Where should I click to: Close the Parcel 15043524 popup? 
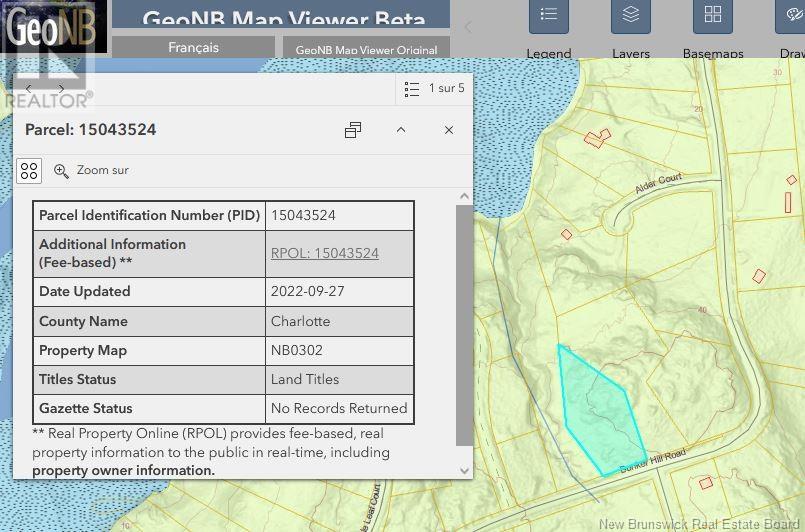coord(449,130)
